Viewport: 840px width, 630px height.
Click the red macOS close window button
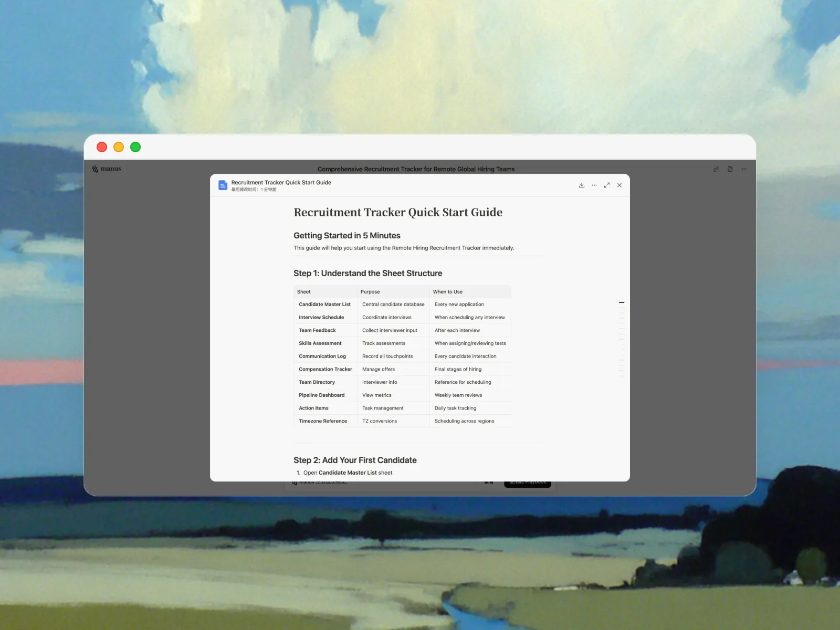(102, 147)
